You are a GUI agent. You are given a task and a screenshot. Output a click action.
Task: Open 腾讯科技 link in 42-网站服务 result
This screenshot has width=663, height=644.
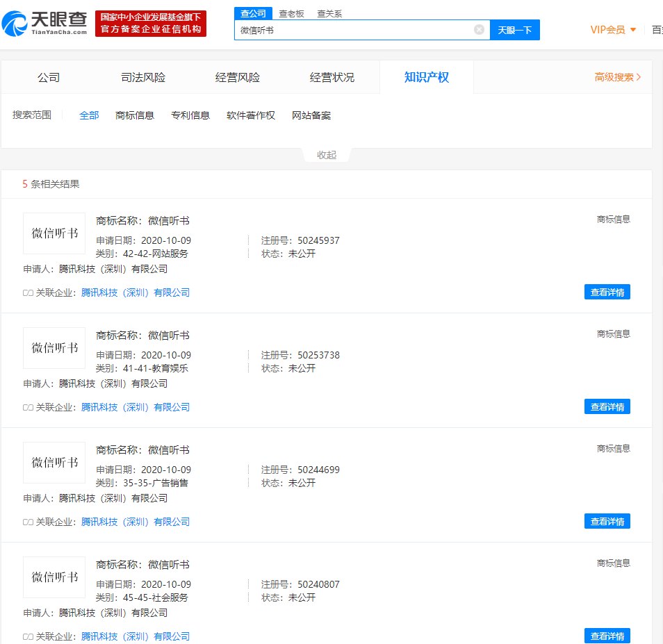coord(136,292)
